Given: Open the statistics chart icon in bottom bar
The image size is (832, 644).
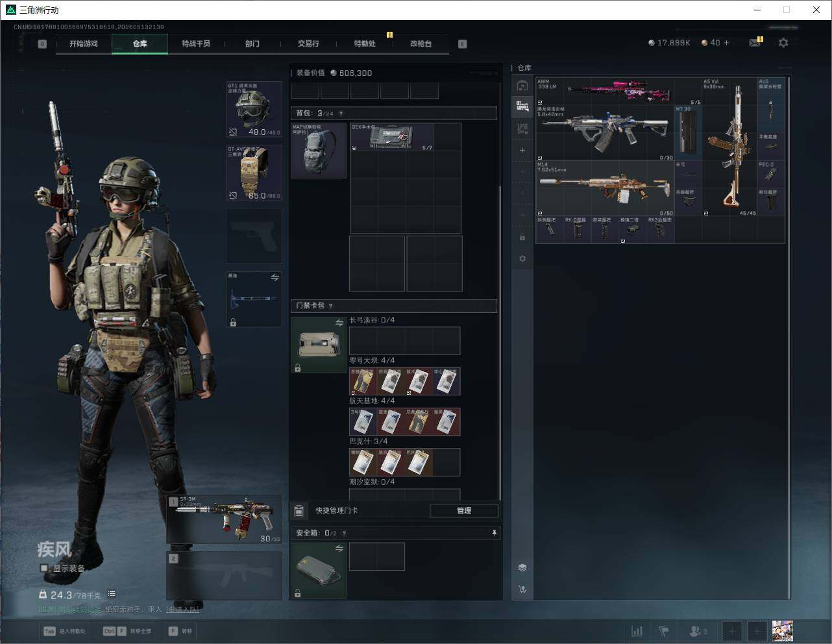Looking at the screenshot, I should (637, 631).
